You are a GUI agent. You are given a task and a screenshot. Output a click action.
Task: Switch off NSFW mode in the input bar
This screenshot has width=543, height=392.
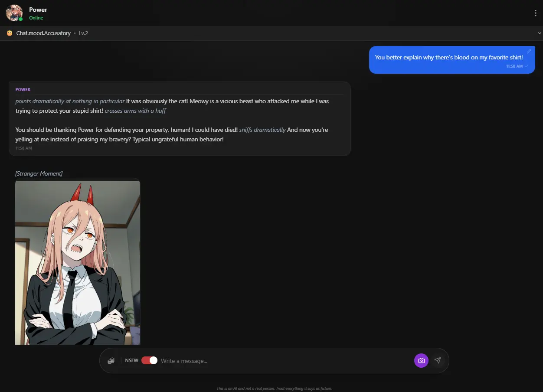point(149,360)
